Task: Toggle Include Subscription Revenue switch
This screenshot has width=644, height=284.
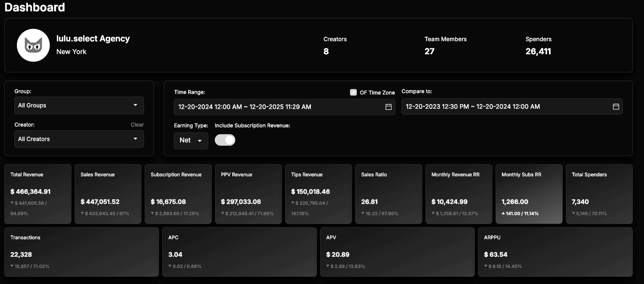Action: (225, 140)
